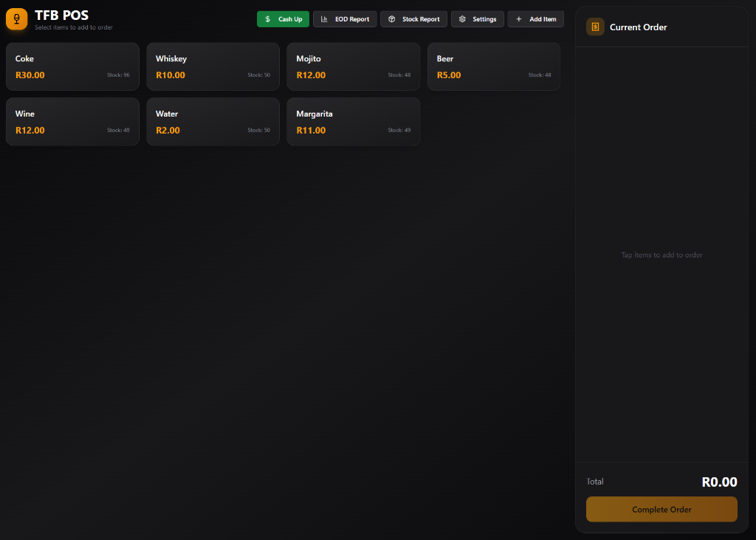
Task: Complete the current order
Action: [661, 509]
